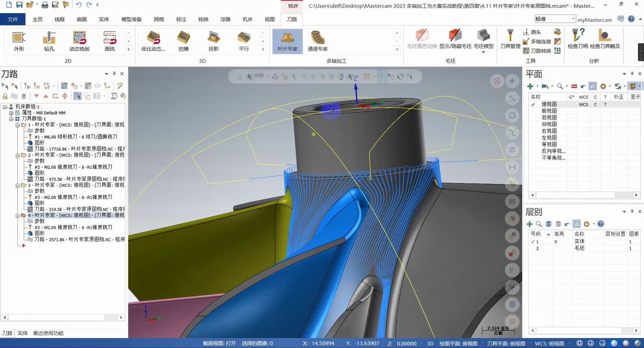Switch to the 曲面 ribbon tab
The width and height of the screenshot is (644, 348).
[x=82, y=19]
